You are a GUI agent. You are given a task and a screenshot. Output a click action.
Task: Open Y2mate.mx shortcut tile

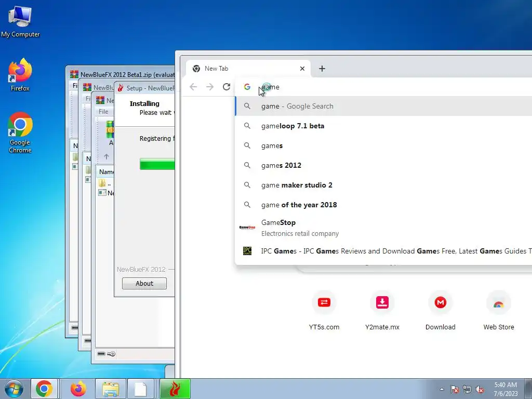point(382,311)
